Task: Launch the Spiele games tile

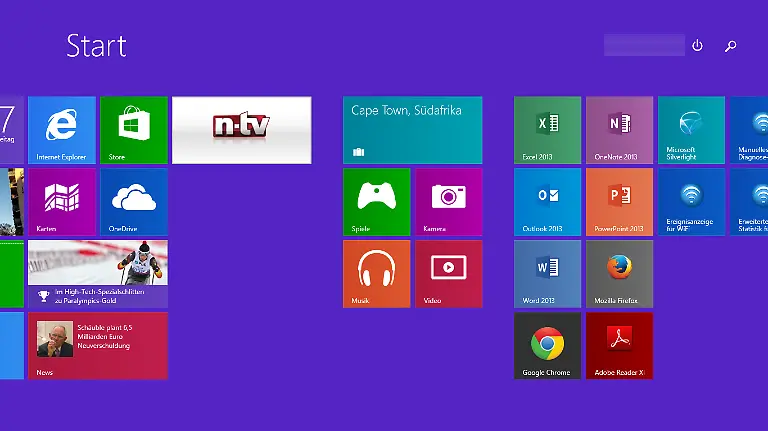Action: (x=377, y=202)
